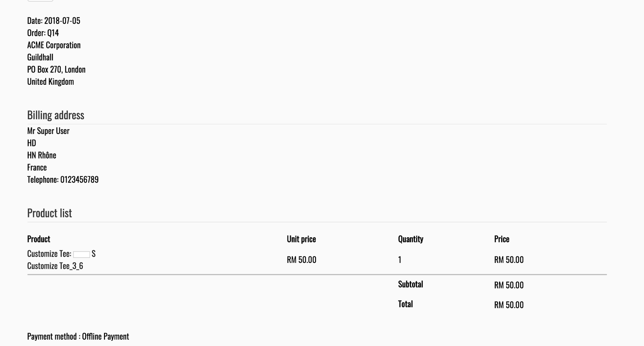Click the Total amount RM 50.00

click(508, 305)
